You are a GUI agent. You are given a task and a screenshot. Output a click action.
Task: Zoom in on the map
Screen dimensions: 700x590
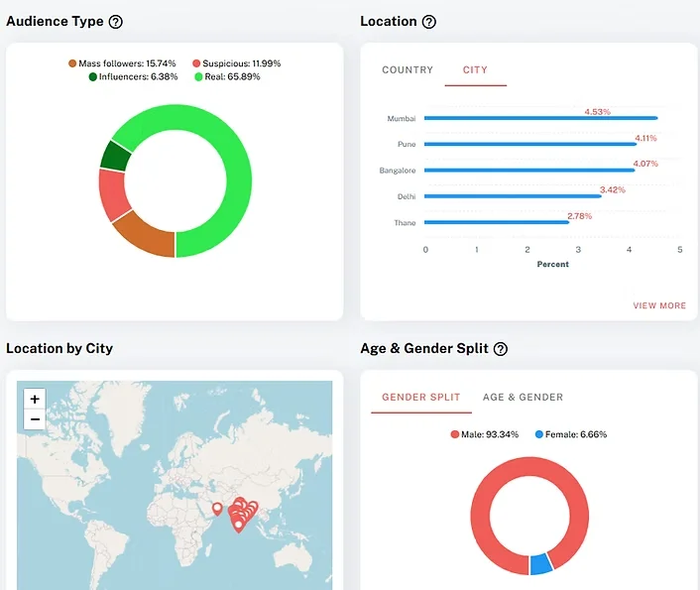pos(35,399)
